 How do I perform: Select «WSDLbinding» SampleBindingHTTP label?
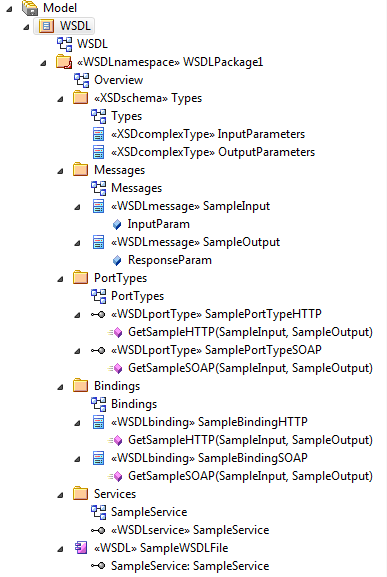209,422
